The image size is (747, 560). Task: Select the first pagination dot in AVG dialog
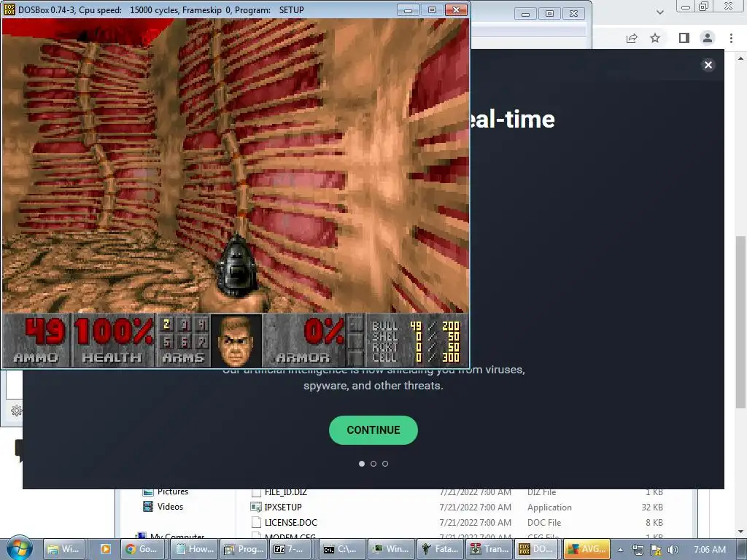pyautogui.click(x=362, y=464)
